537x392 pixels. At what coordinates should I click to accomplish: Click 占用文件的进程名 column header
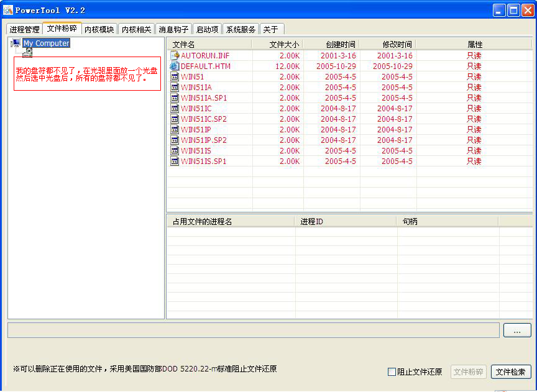pyautogui.click(x=231, y=222)
